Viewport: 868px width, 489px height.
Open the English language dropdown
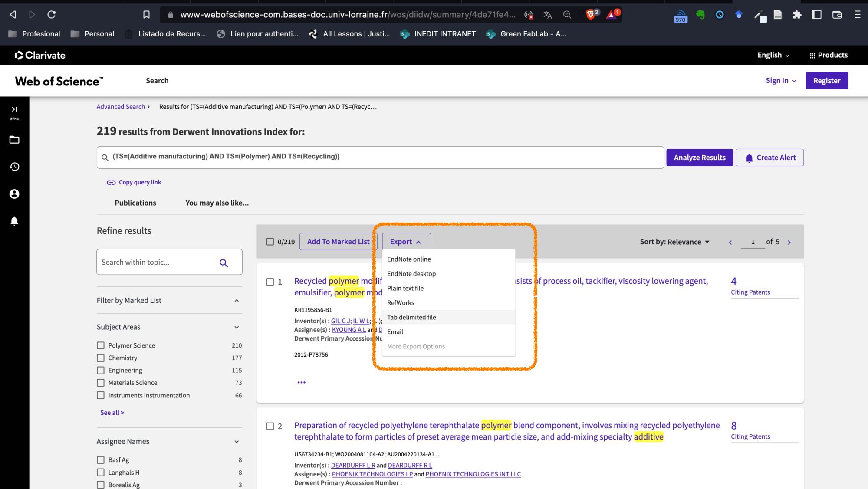point(773,55)
